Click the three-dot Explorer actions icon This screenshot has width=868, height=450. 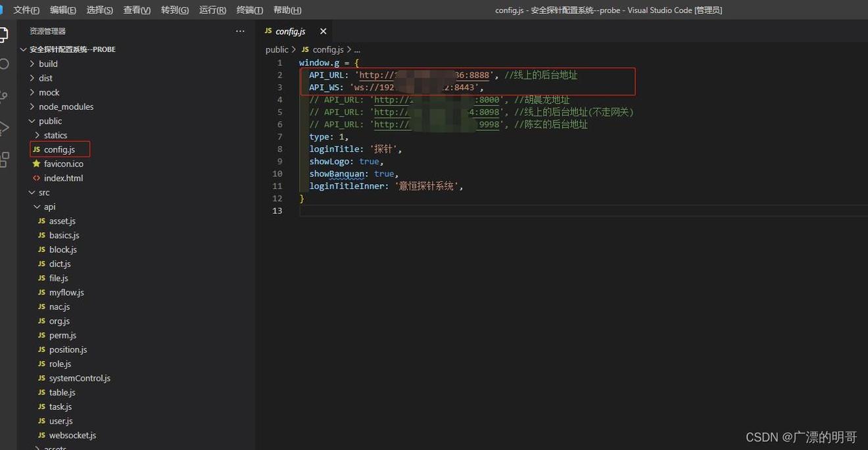click(x=240, y=31)
